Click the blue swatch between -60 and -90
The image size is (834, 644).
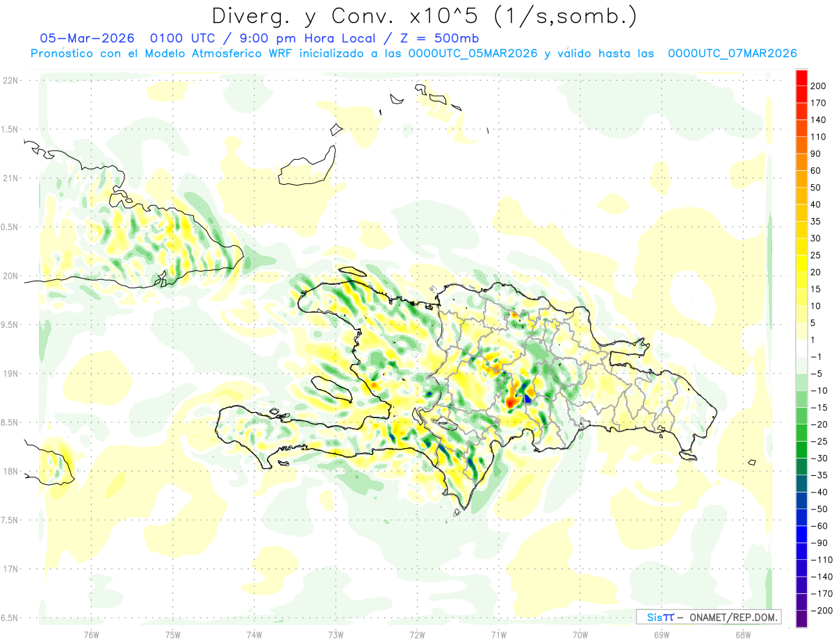tap(801, 534)
